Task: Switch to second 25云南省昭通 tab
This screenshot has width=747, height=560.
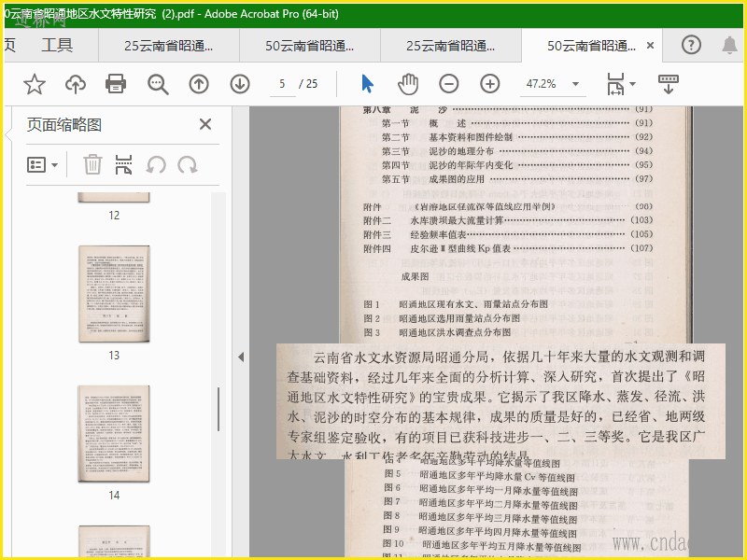Action: point(451,46)
